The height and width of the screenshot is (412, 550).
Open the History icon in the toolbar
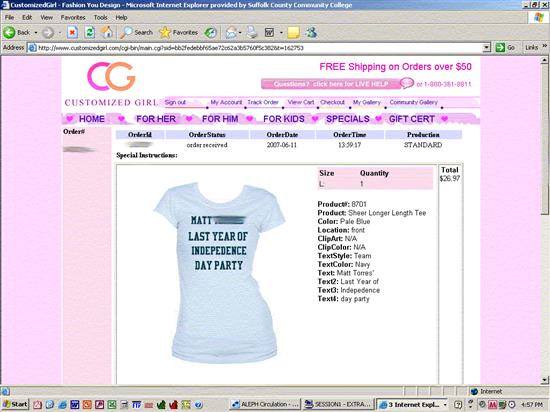(210, 33)
